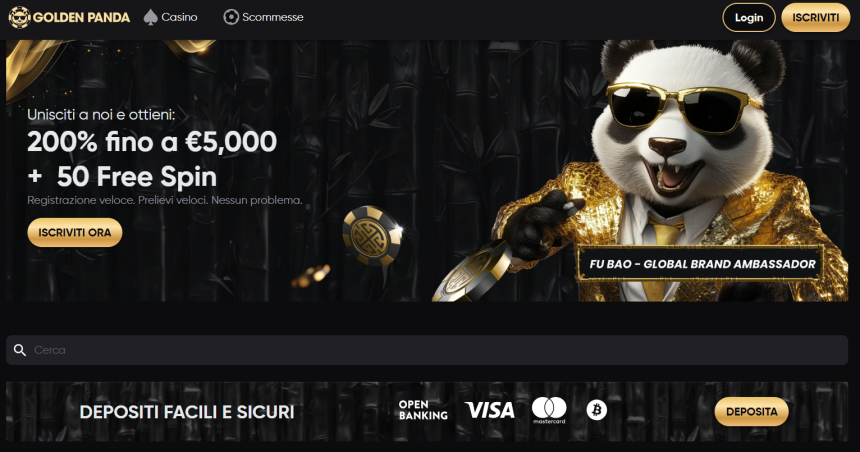Click the 200% fino a €5,000 headline

tap(152, 142)
